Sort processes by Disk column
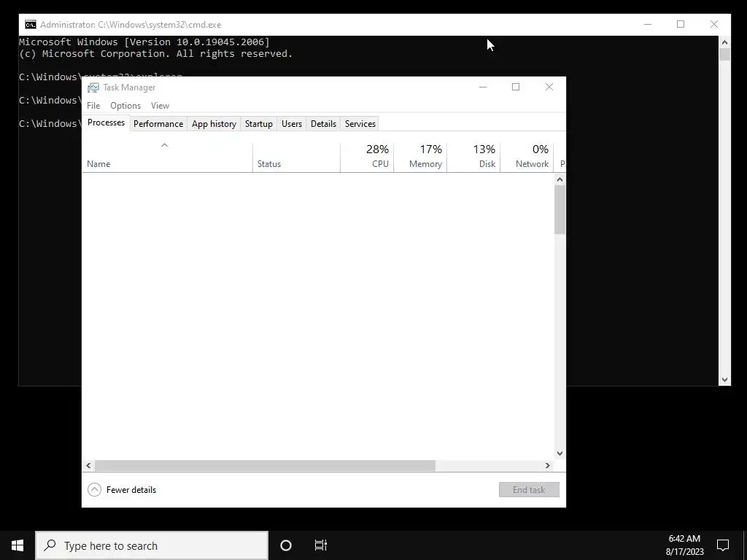 click(473, 157)
